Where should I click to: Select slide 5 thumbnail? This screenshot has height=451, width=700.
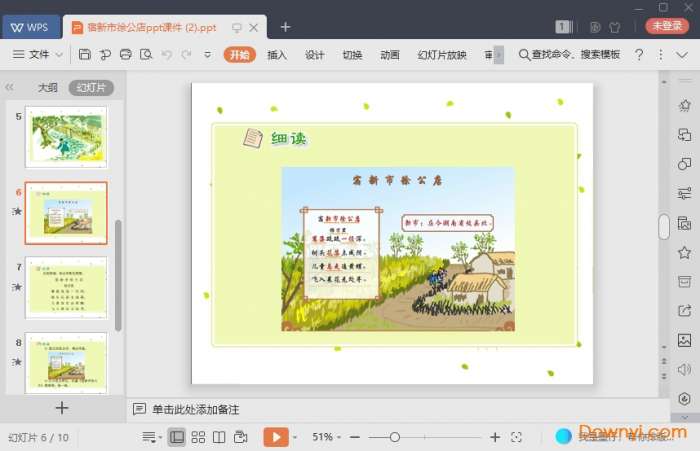coord(66,137)
